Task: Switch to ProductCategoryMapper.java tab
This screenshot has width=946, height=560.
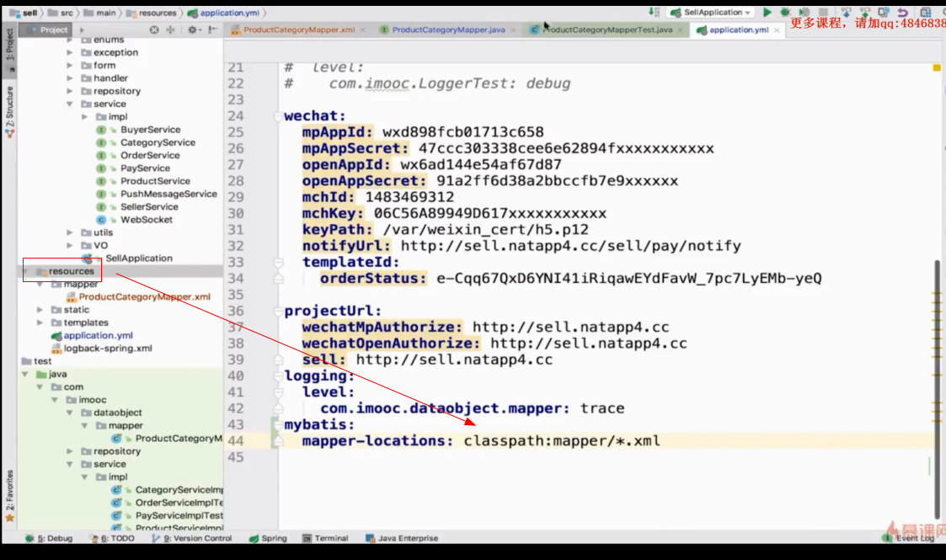Action: pos(447,29)
